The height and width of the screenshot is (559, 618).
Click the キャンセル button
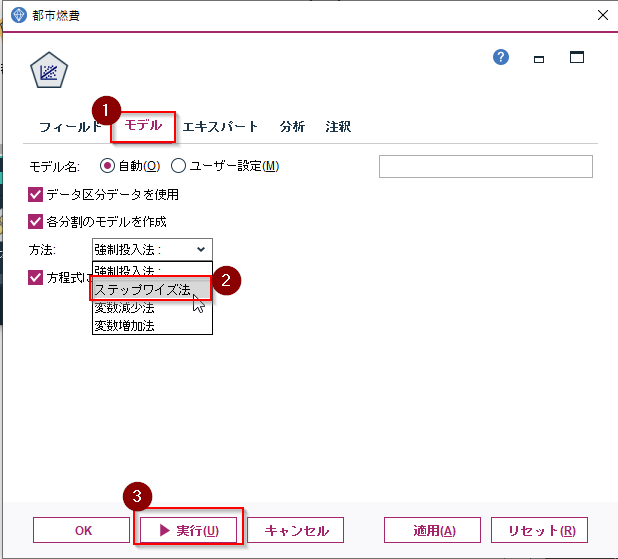[296, 530]
